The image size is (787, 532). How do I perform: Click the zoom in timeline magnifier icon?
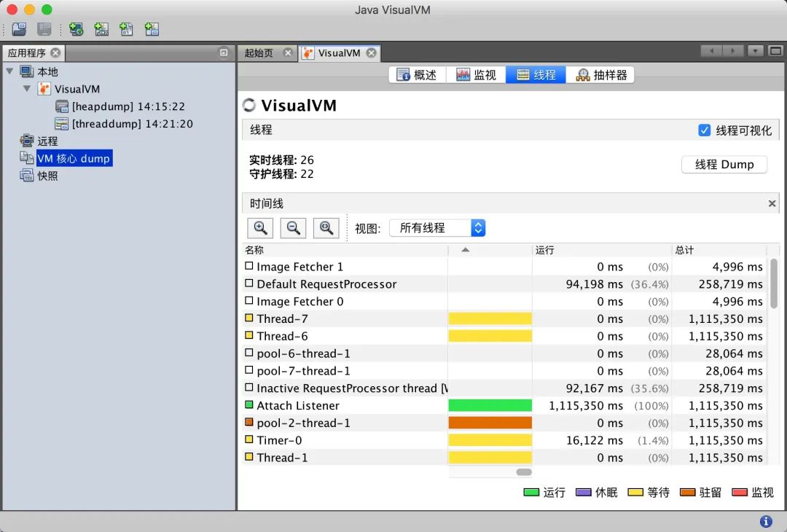click(x=260, y=228)
